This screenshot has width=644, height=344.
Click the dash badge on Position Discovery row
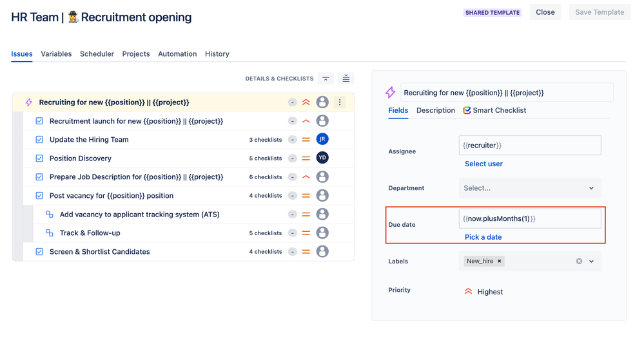(x=292, y=158)
